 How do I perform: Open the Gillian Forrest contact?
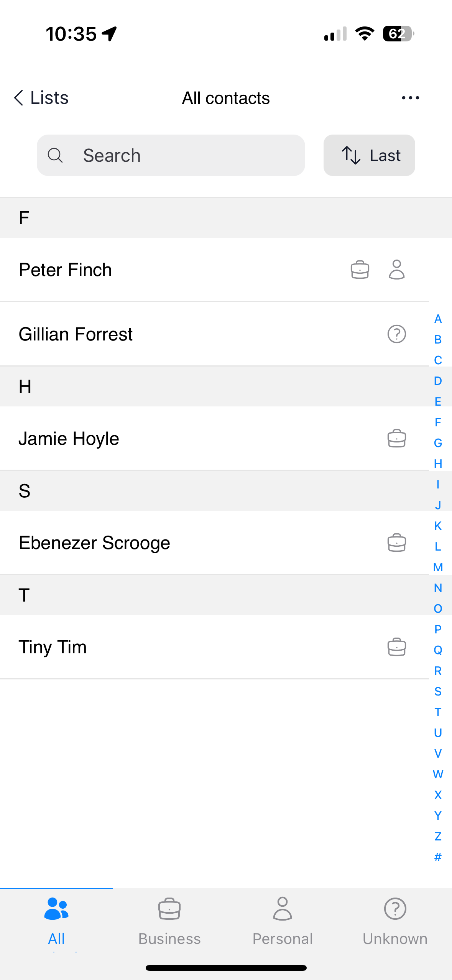[214, 334]
